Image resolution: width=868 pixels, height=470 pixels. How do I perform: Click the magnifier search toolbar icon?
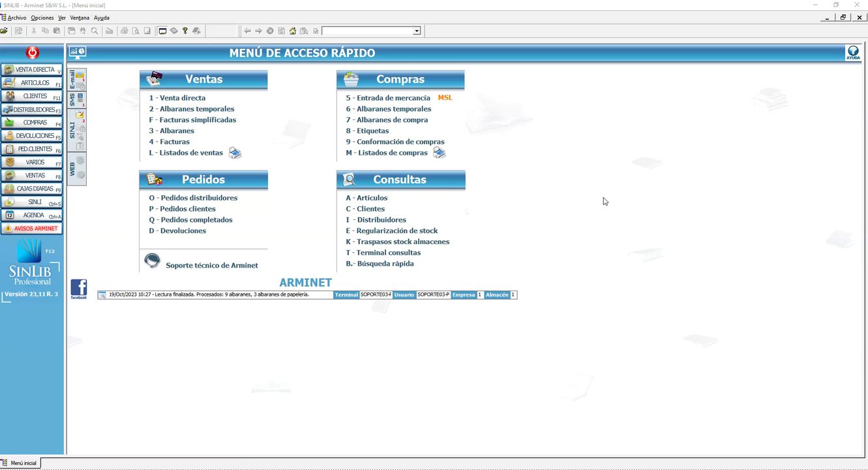click(x=95, y=31)
